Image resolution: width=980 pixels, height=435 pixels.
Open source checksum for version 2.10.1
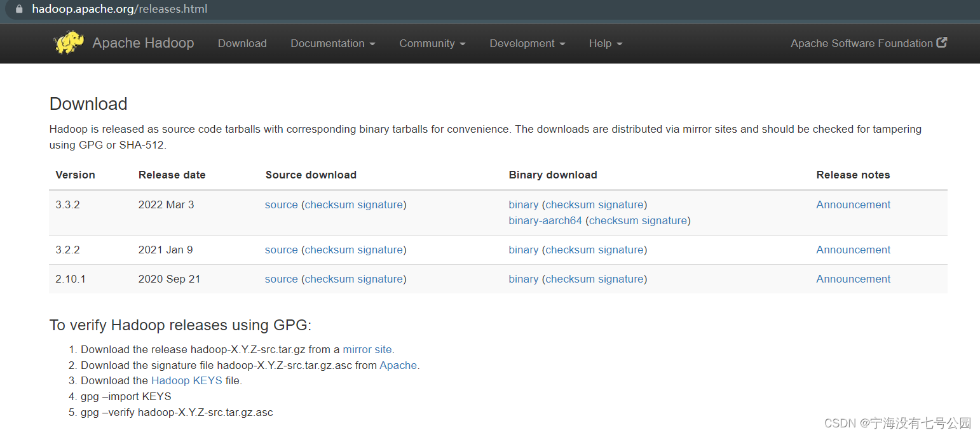coord(329,279)
